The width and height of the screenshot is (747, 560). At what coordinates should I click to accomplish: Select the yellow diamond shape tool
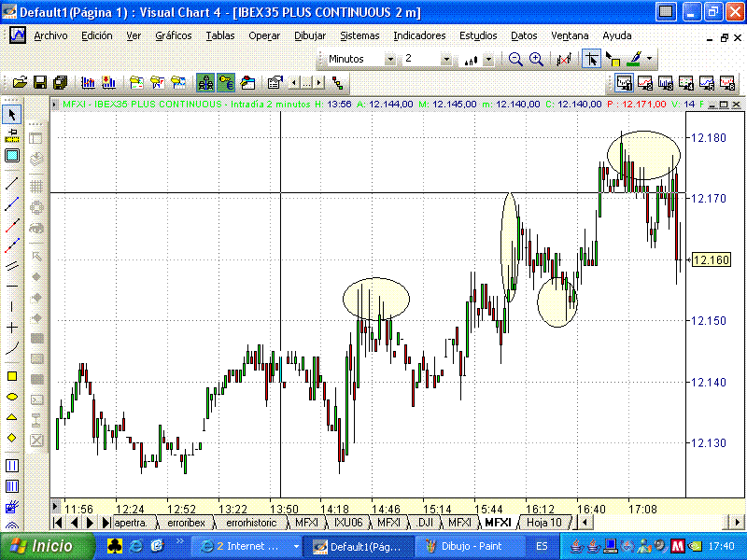[12, 438]
